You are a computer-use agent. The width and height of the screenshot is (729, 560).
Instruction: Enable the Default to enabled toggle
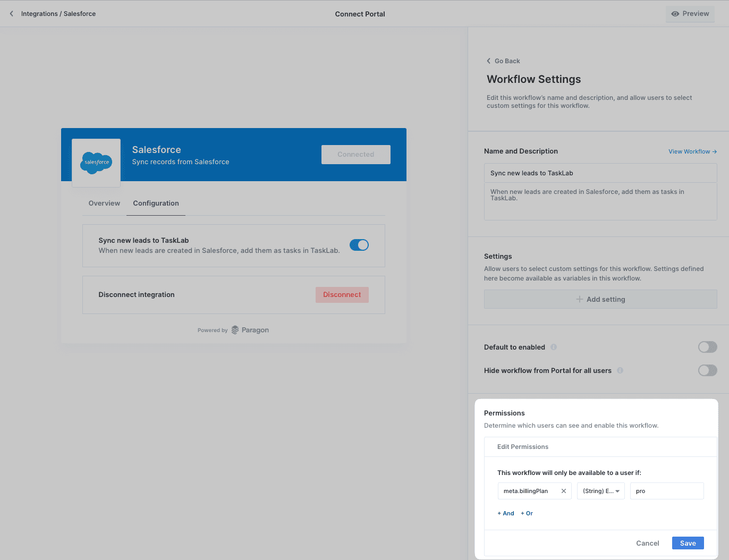[x=707, y=347]
